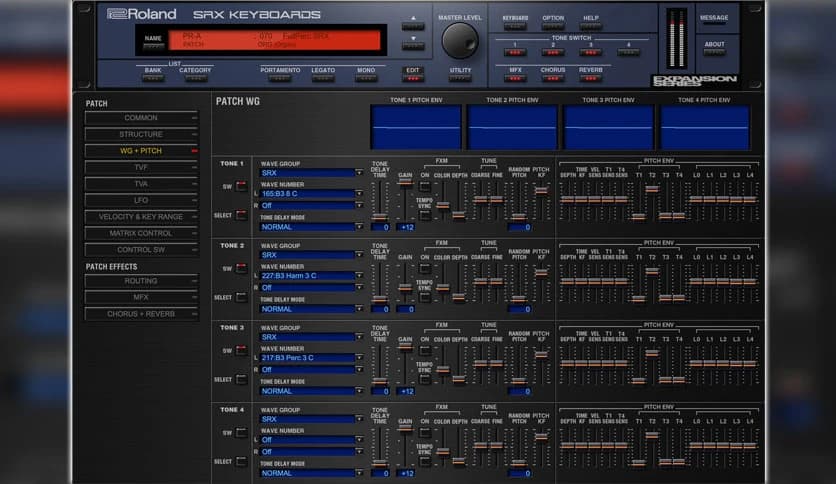Click the Tone 4 Pitch Env graph
Viewport: 836px width, 484px height.
point(704,127)
